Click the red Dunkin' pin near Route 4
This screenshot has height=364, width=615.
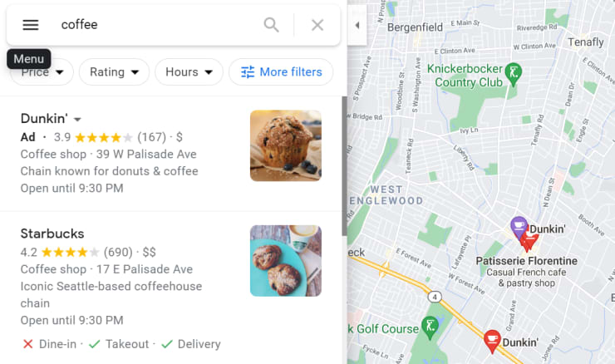coord(492,342)
